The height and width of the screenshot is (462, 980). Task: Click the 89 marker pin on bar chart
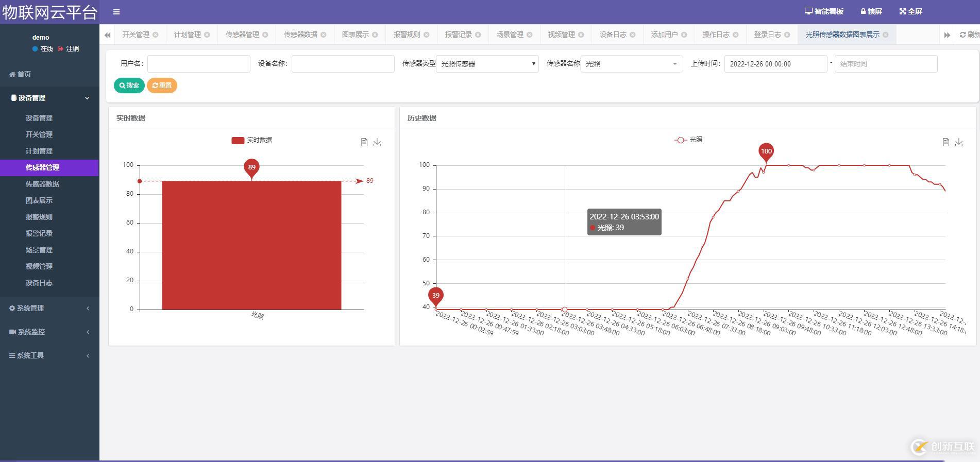tap(251, 168)
